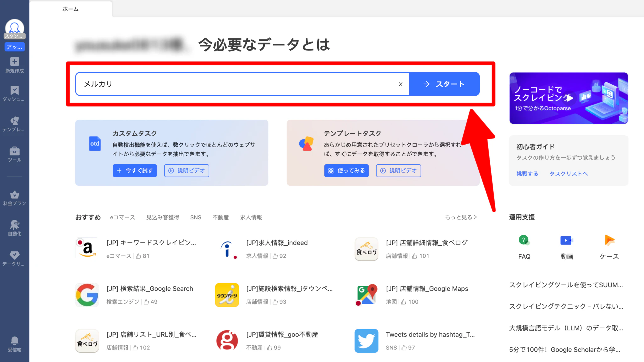644x362 pixels.
Task: Open [JP]賃貸情報_goo不動産 template title
Action: 282,335
